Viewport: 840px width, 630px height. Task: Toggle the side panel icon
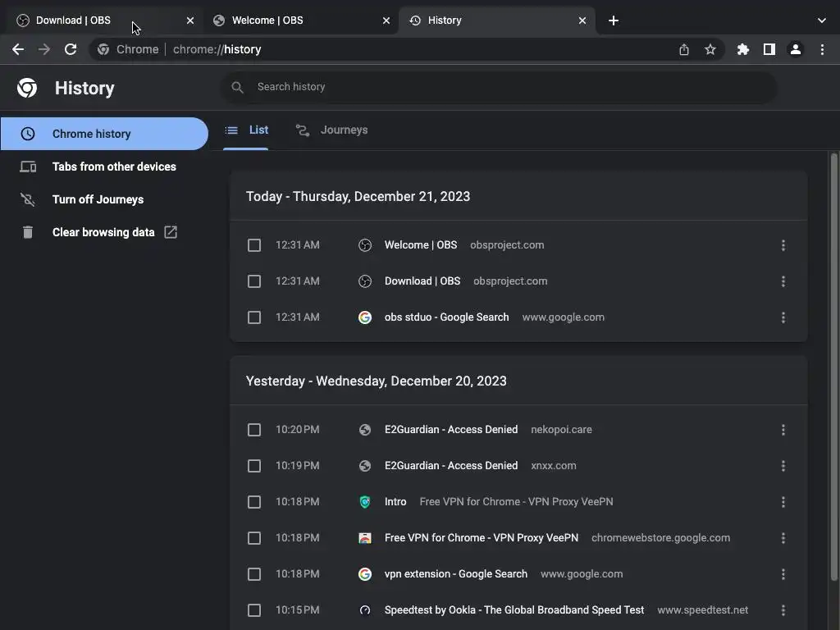pyautogui.click(x=769, y=49)
